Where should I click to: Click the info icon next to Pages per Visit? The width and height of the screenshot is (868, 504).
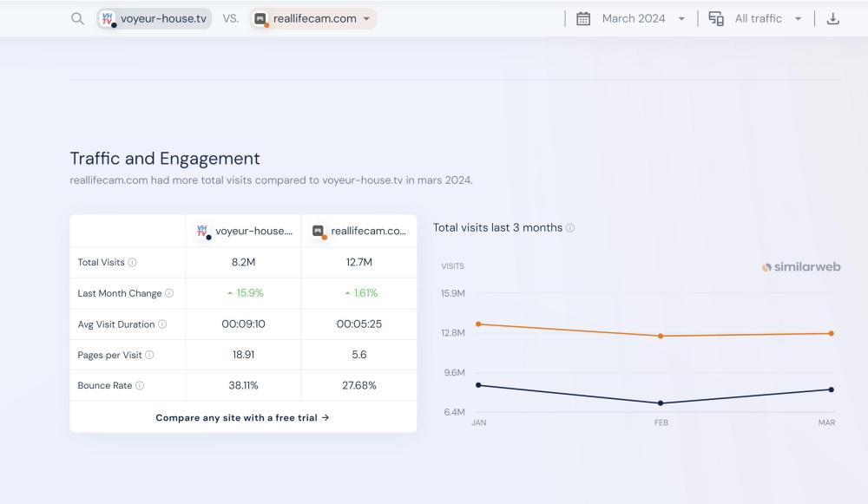click(x=149, y=355)
